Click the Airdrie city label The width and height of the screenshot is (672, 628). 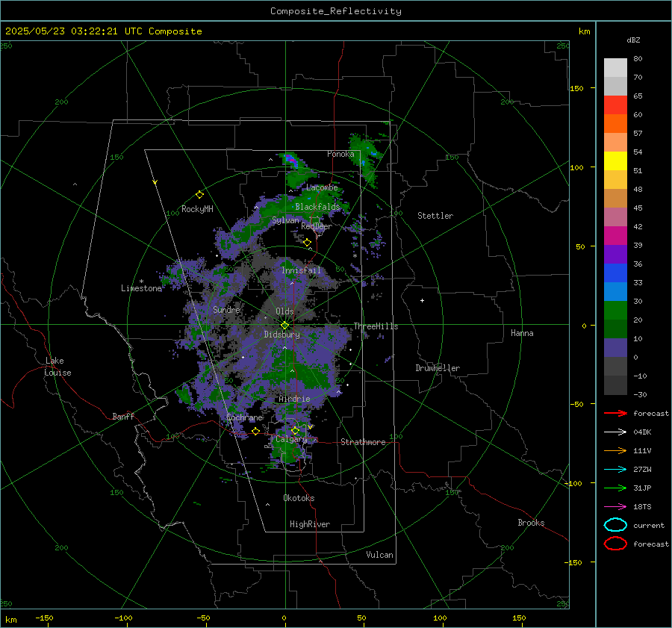[x=294, y=399]
